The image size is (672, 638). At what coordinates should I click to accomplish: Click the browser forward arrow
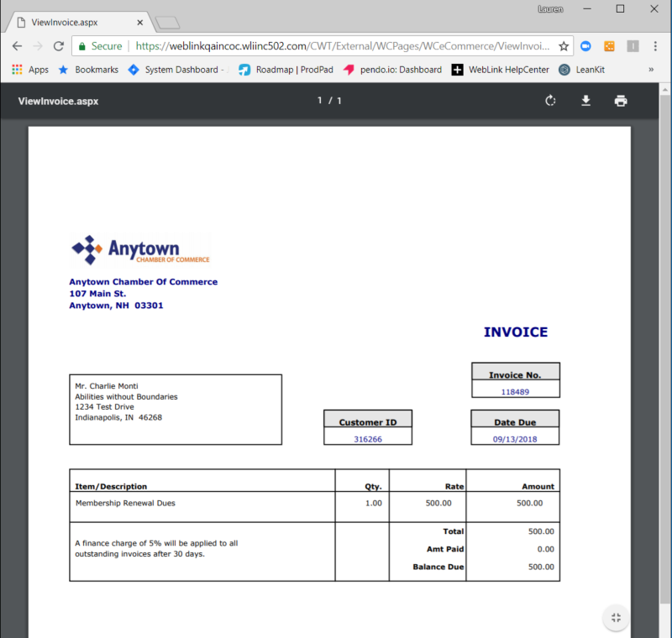point(38,46)
